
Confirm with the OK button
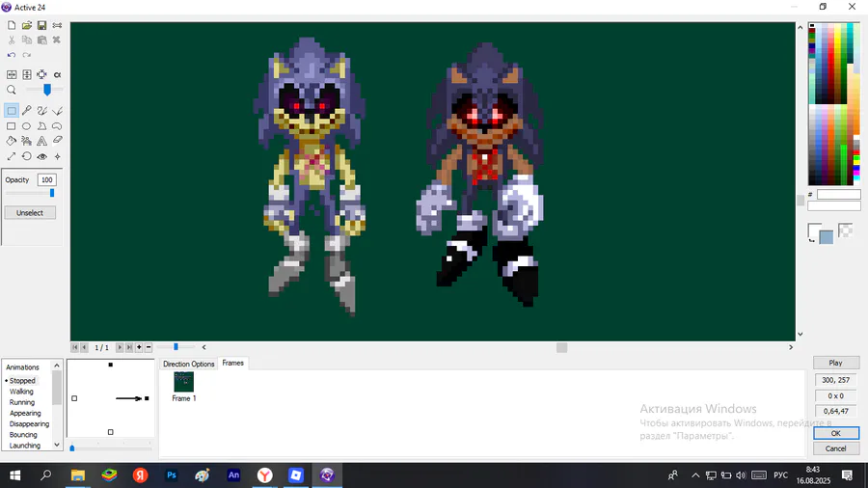click(x=836, y=433)
